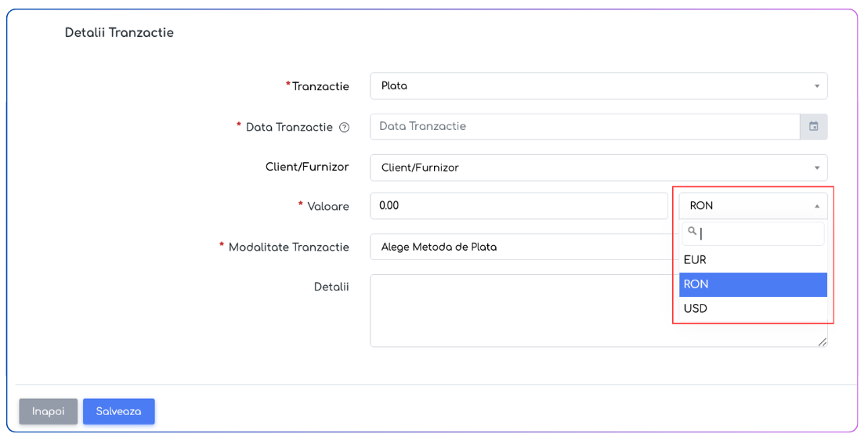The image size is (868, 441).
Task: Click the Inapoi button
Action: [x=48, y=411]
